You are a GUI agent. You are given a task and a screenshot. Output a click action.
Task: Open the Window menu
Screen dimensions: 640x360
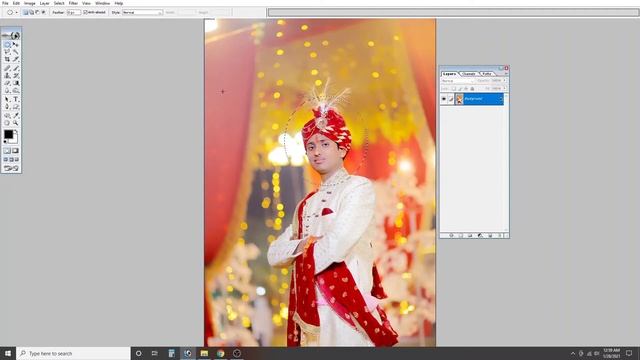coord(102,3)
